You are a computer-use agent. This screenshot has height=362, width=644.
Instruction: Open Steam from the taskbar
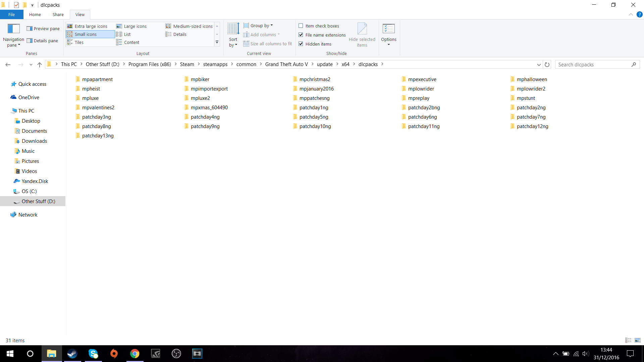(72, 354)
